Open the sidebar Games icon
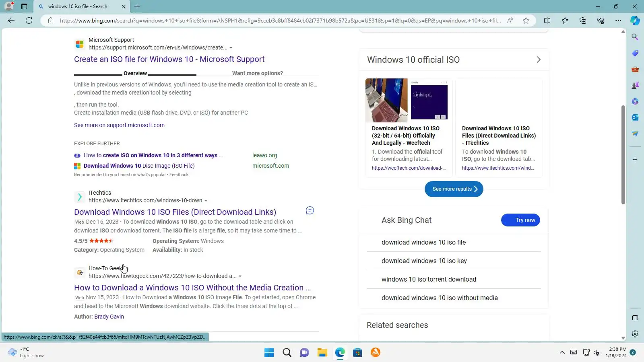This screenshot has width=644, height=362. tap(635, 85)
